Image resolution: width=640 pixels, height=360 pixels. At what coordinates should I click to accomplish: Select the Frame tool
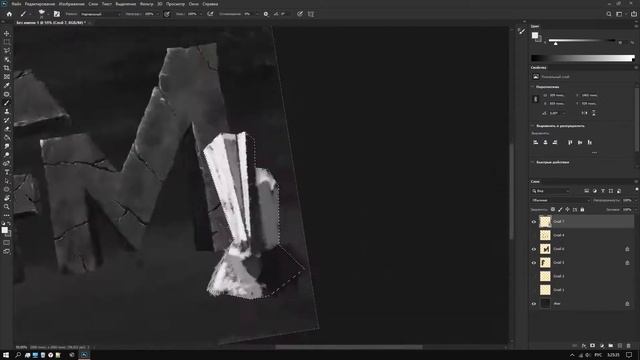pos(7,77)
